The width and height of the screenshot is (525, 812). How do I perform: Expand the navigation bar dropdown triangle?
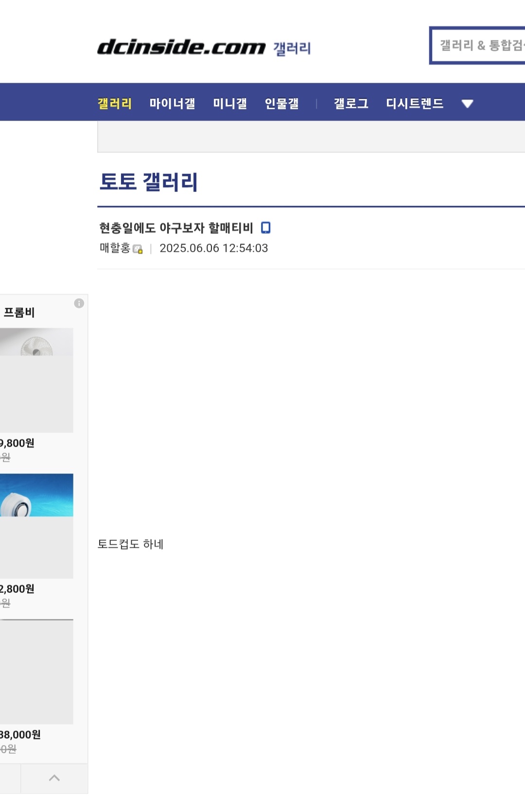467,104
